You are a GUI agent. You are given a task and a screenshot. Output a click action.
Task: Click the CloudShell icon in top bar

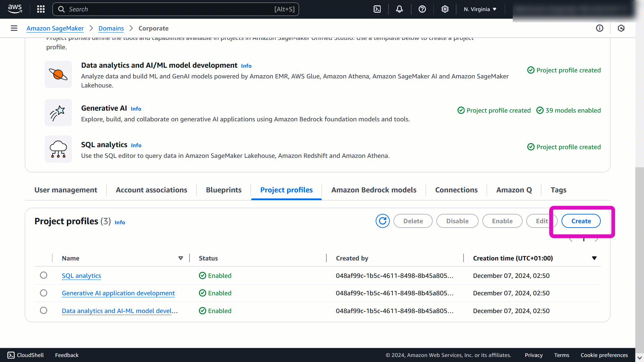[377, 9]
